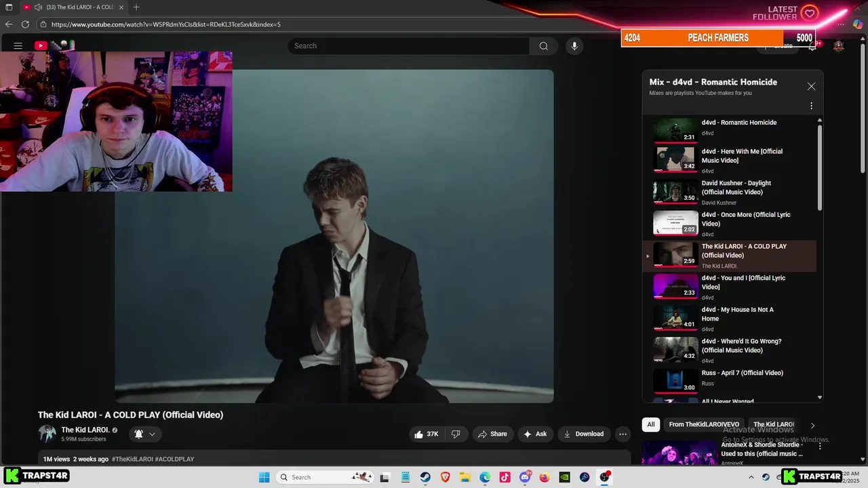Open the YouTube account avatar menu
Screen dimensions: 868x488
pyautogui.click(x=839, y=46)
